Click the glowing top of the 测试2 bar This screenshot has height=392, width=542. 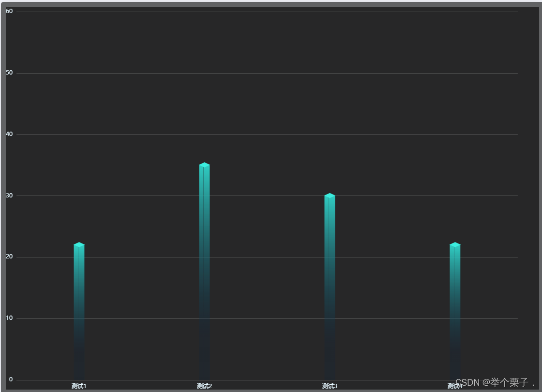(x=204, y=165)
